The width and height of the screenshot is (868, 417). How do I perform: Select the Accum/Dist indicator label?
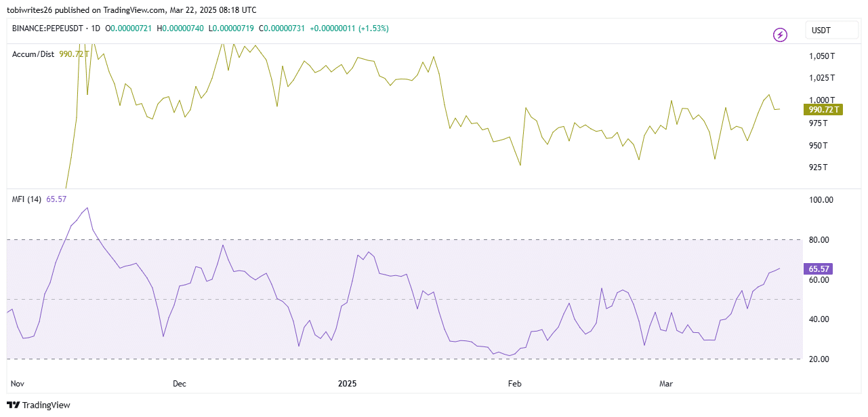pyautogui.click(x=33, y=54)
